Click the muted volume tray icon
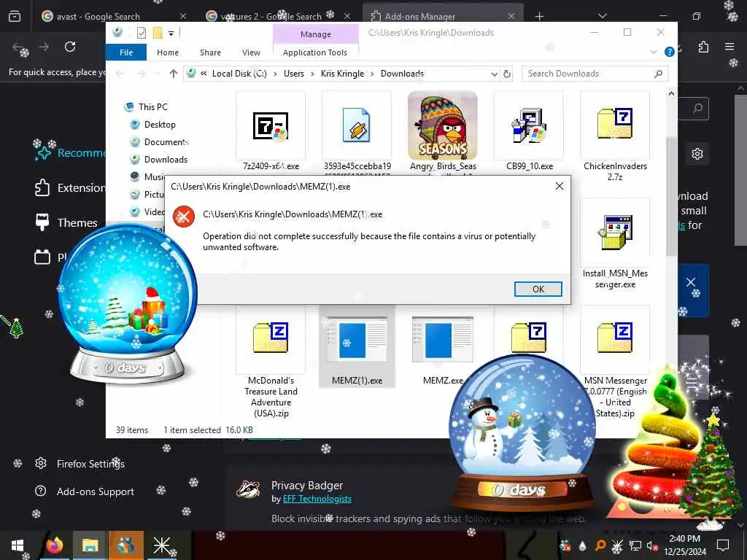 [x=651, y=545]
